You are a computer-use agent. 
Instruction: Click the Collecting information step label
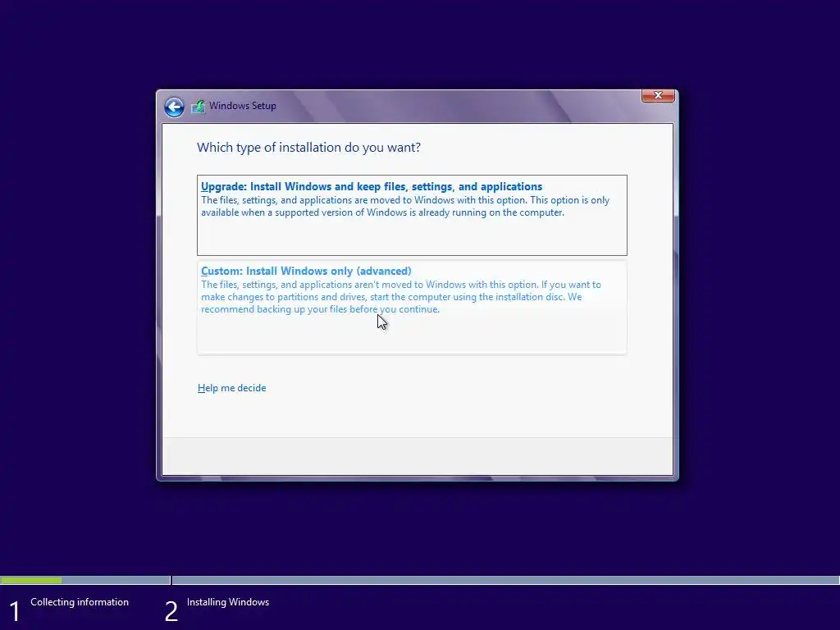pyautogui.click(x=80, y=601)
